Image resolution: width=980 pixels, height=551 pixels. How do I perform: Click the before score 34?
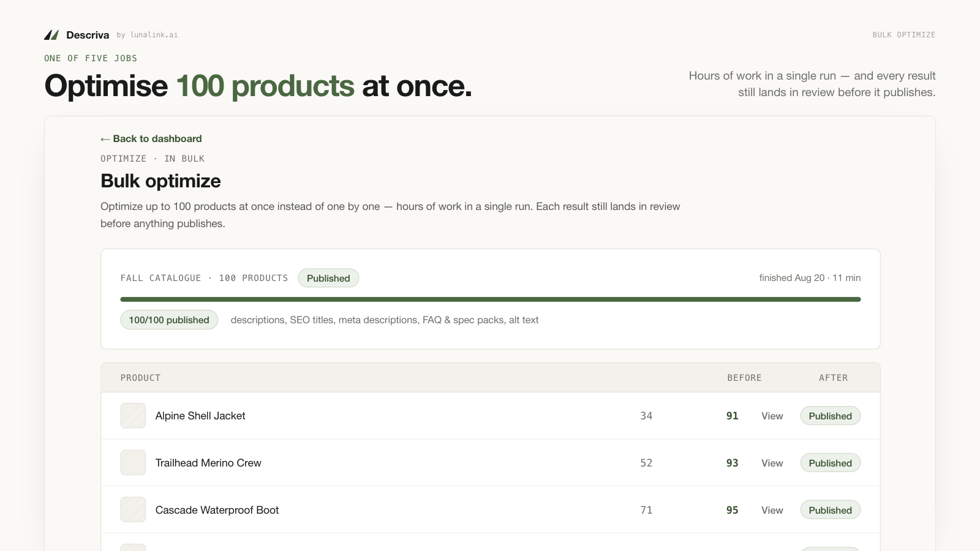(646, 416)
